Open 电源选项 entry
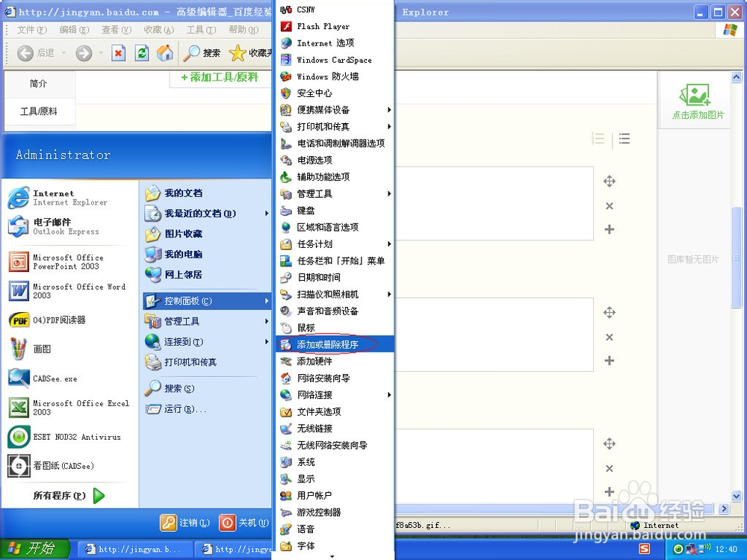747x560 pixels. pos(335,160)
